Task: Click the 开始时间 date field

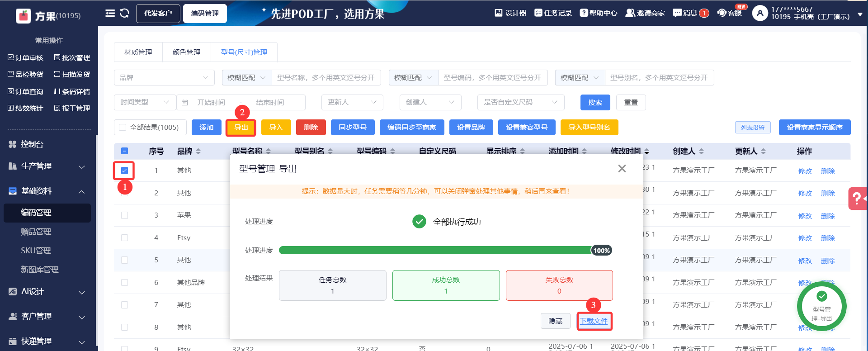Action: point(211,103)
